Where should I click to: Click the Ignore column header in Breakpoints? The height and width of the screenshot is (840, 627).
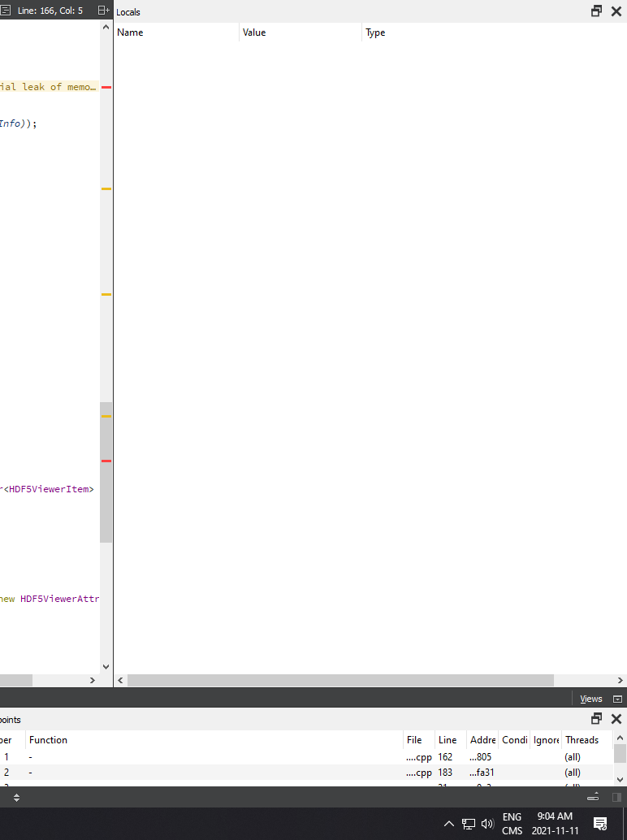tap(546, 740)
